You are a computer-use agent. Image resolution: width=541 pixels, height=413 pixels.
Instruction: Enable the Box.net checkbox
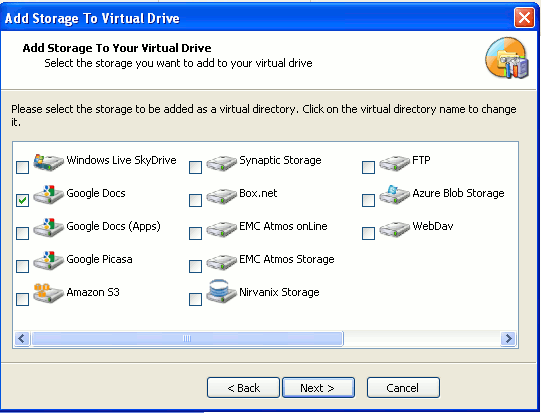pos(196,200)
